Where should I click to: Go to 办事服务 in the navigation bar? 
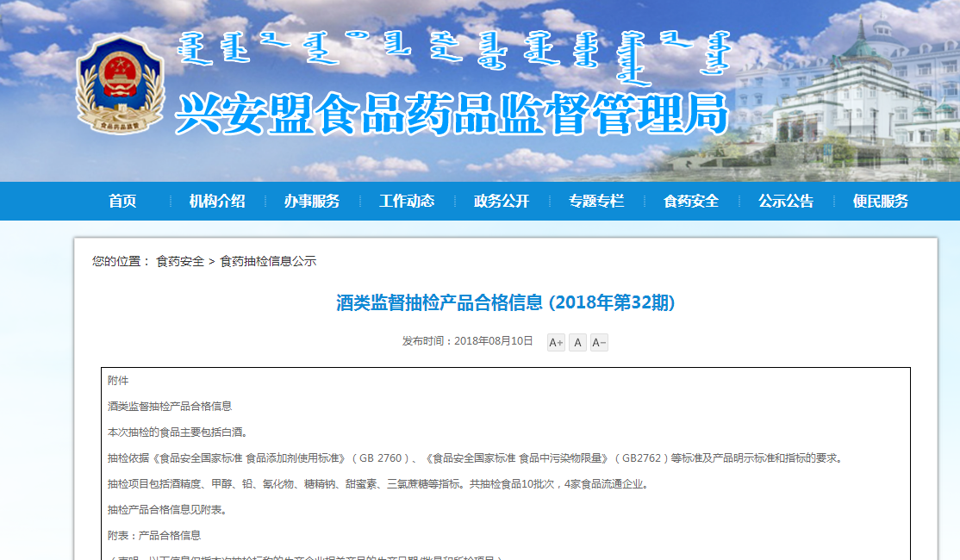pyautogui.click(x=312, y=201)
